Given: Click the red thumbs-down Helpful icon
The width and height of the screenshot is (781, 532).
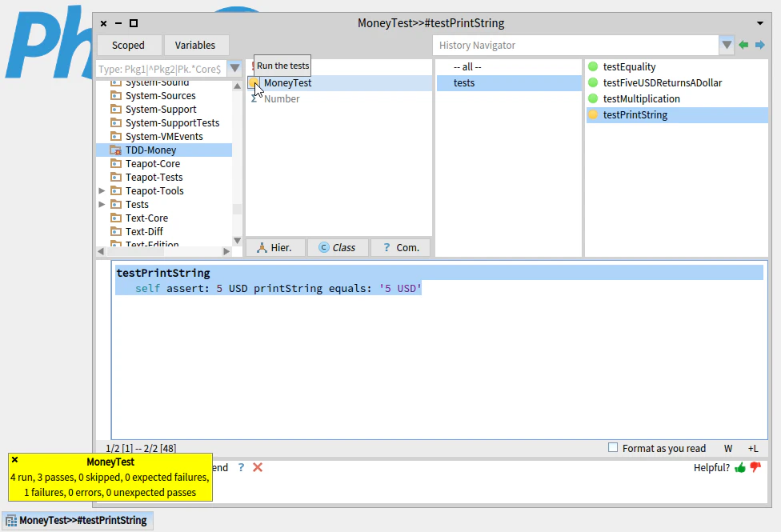Looking at the screenshot, I should 755,467.
